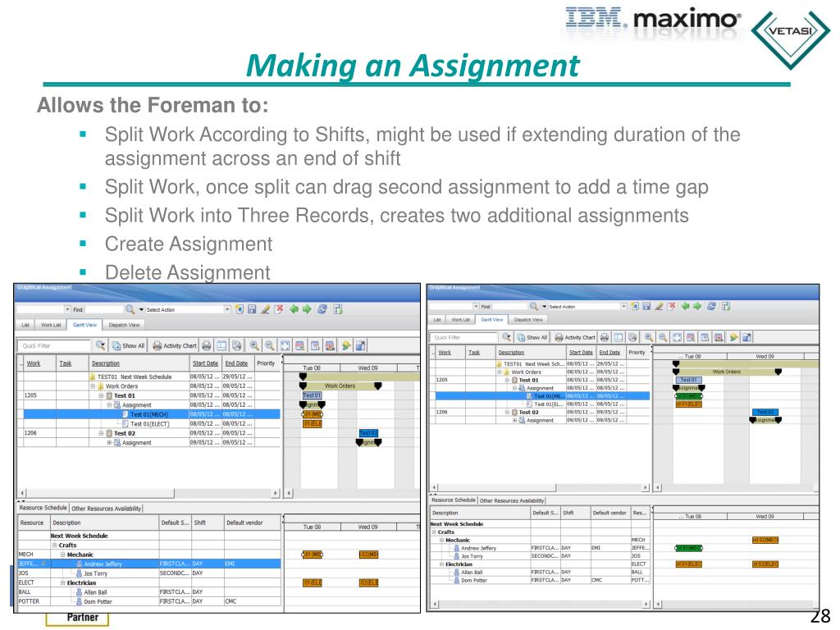This screenshot has height=630, width=840.
Task: Select Andrew Jeffery row in left resource schedule
Action: pyautogui.click(x=149, y=564)
